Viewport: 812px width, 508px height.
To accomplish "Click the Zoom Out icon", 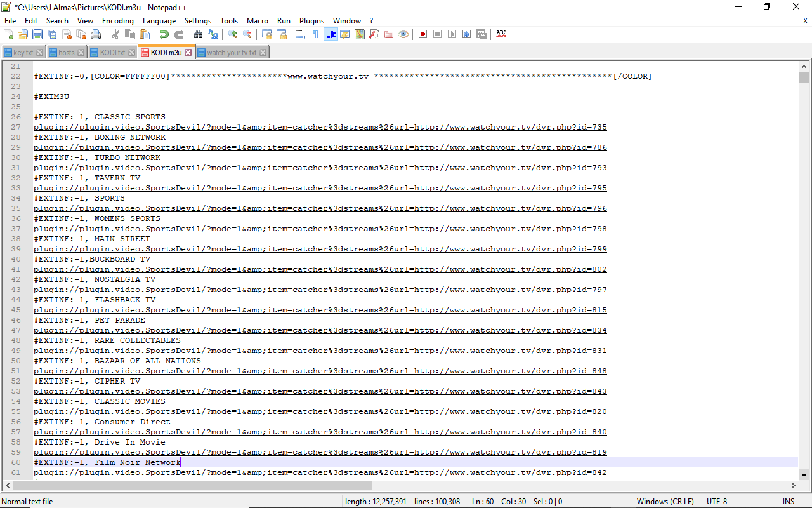I will [247, 34].
